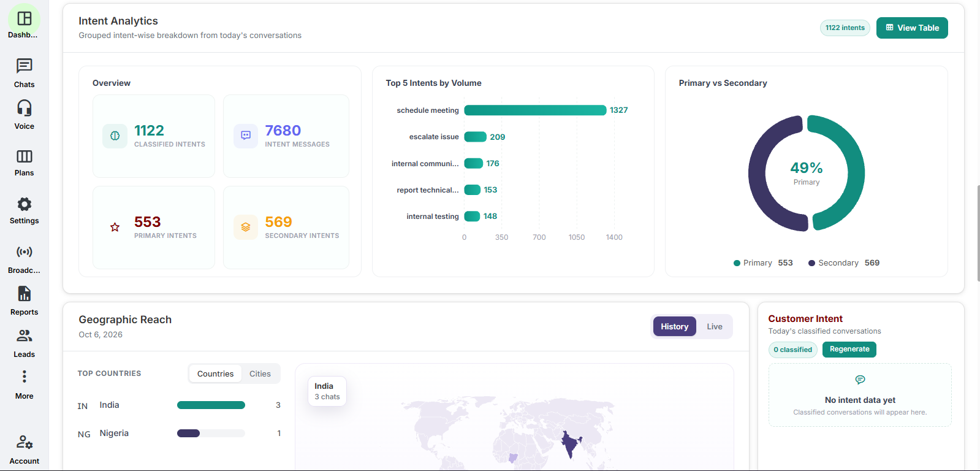Click the Classified Intents brain icon
The height and width of the screenshot is (471, 980).
115,136
